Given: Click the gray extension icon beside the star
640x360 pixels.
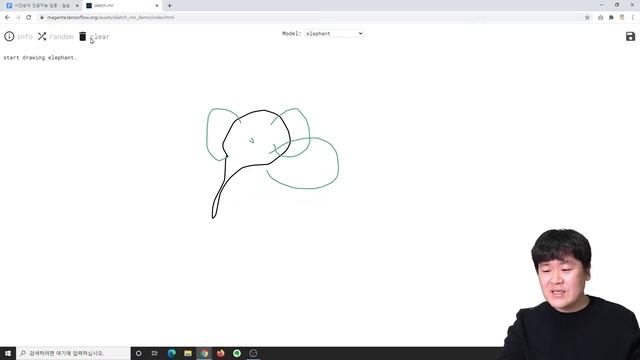Looking at the screenshot, I should [600, 17].
